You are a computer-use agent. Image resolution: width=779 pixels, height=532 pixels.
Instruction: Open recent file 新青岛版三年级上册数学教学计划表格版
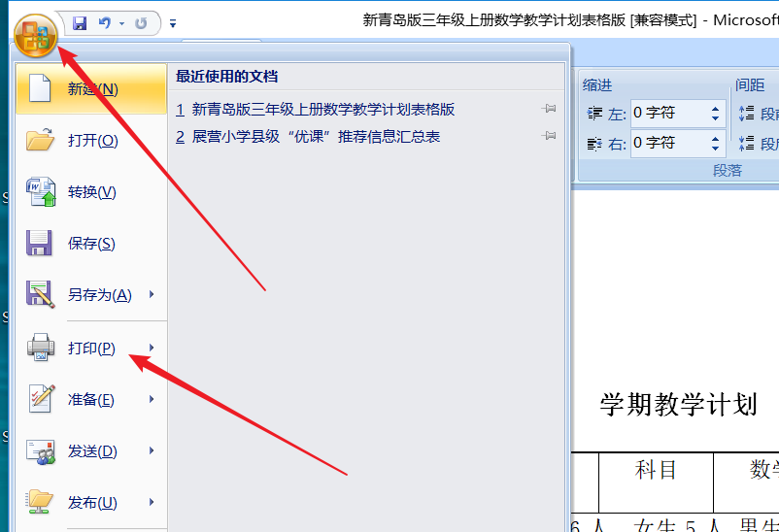tap(322, 110)
